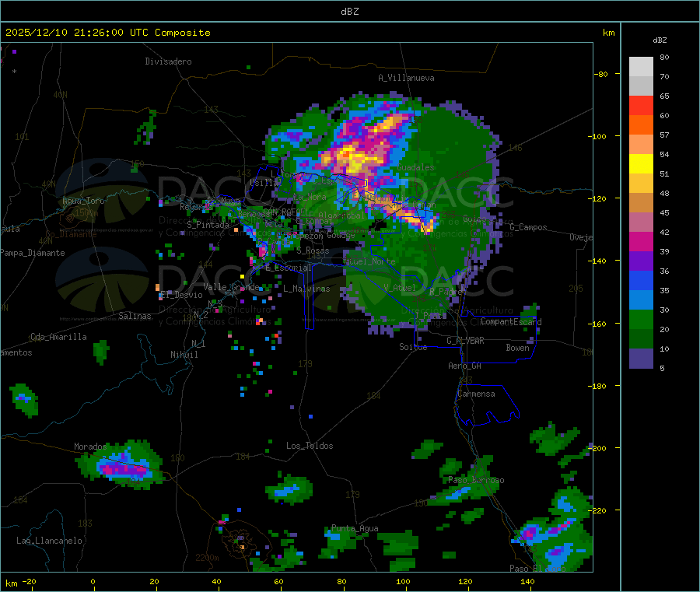The image size is (700, 592).
Task: Select the light blue 30-35 dBZ swatch
Action: coord(641,300)
